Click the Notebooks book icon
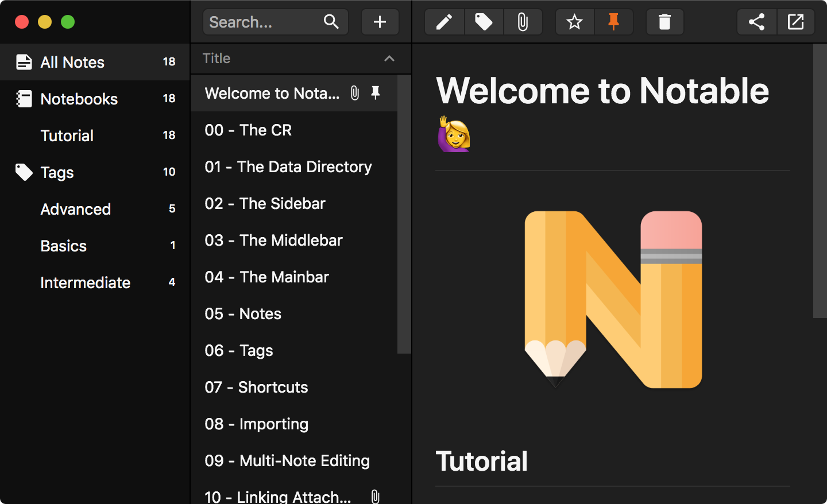827x504 pixels. pyautogui.click(x=24, y=99)
